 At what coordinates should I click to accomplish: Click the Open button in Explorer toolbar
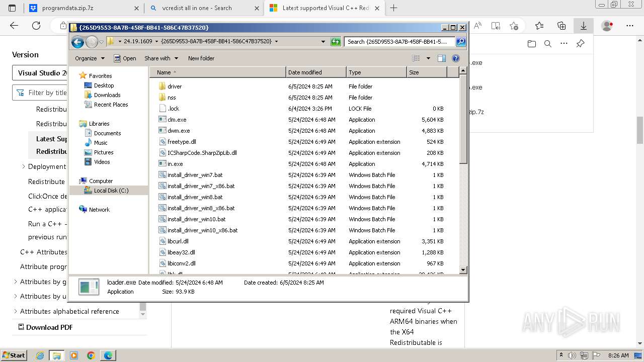click(125, 58)
